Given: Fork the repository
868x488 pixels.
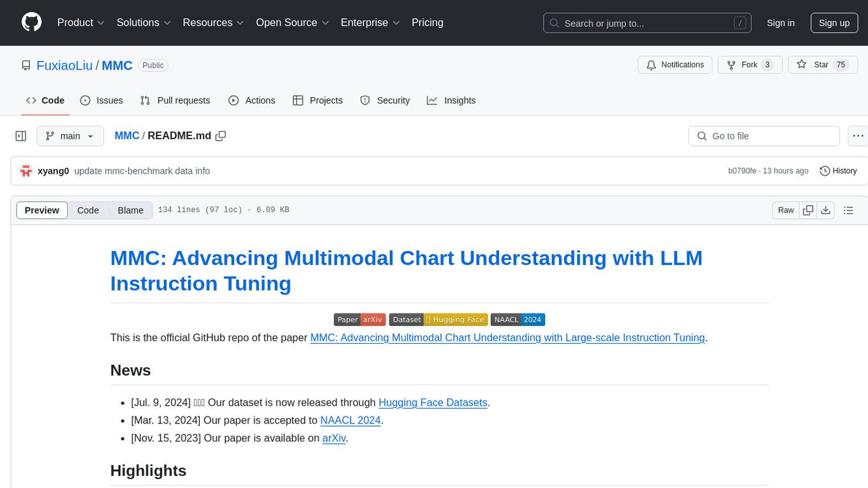Looking at the screenshot, I should (750, 65).
